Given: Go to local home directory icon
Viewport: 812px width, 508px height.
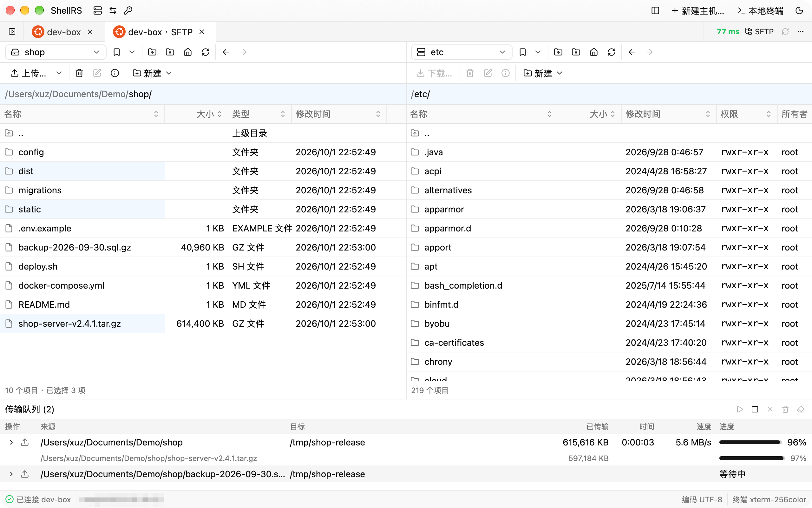Looking at the screenshot, I should [188, 52].
